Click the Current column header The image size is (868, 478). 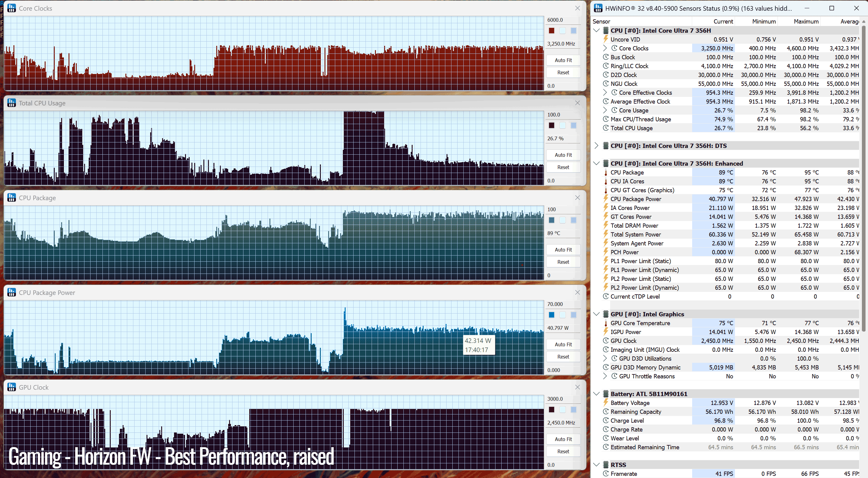click(723, 21)
